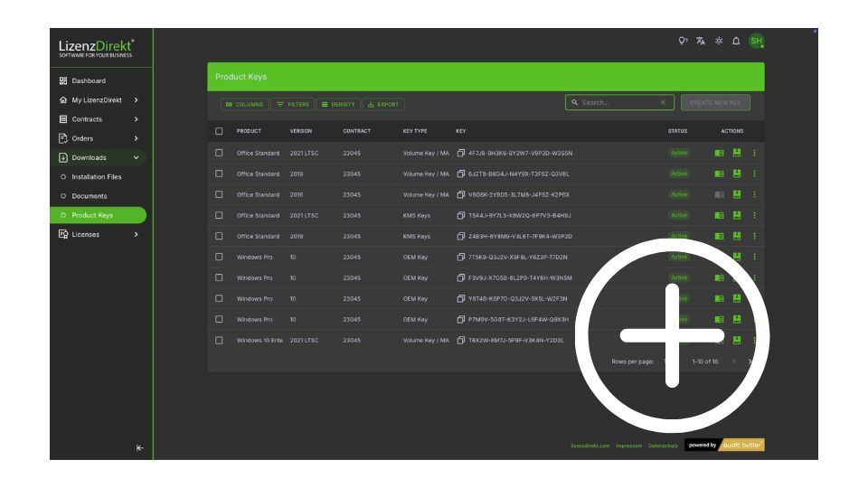Open the three-dot menu for Office 2019 row
The height and width of the screenshot is (488, 868).
pyautogui.click(x=754, y=174)
